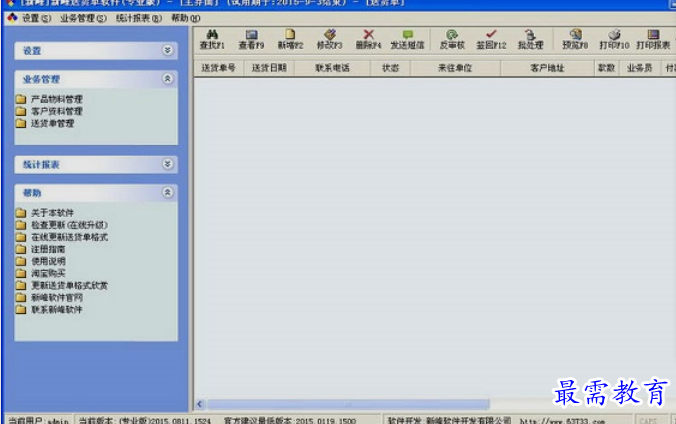Open the 业务管理(S) menu

[83, 18]
